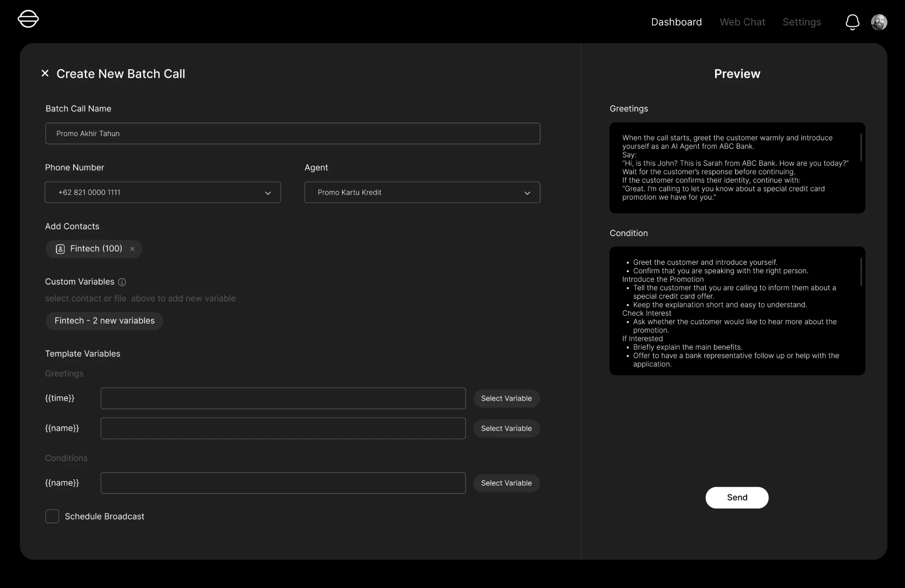The height and width of the screenshot is (588, 905).
Task: Click the Preview panel title
Action: [x=737, y=74]
